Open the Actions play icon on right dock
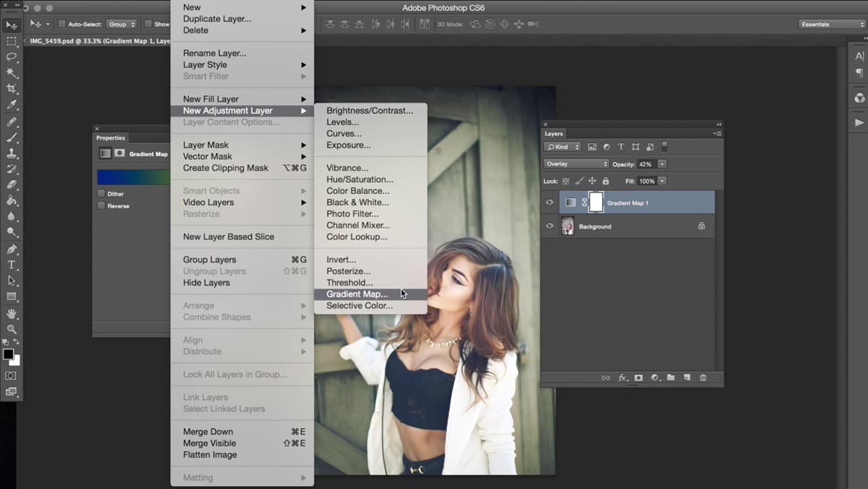 859,122
